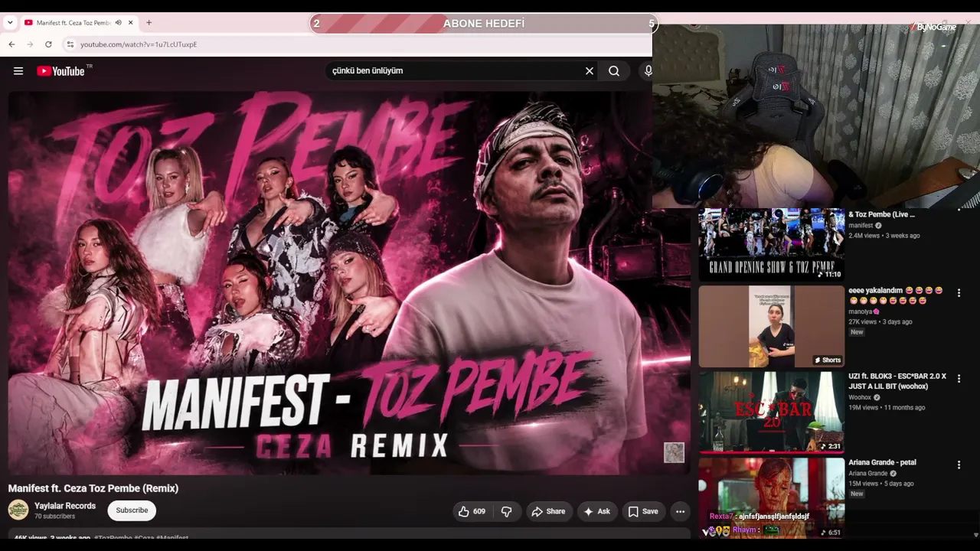Viewport: 980px width, 551px height.
Task: Visit the Woohox channel link
Action: [x=860, y=398]
